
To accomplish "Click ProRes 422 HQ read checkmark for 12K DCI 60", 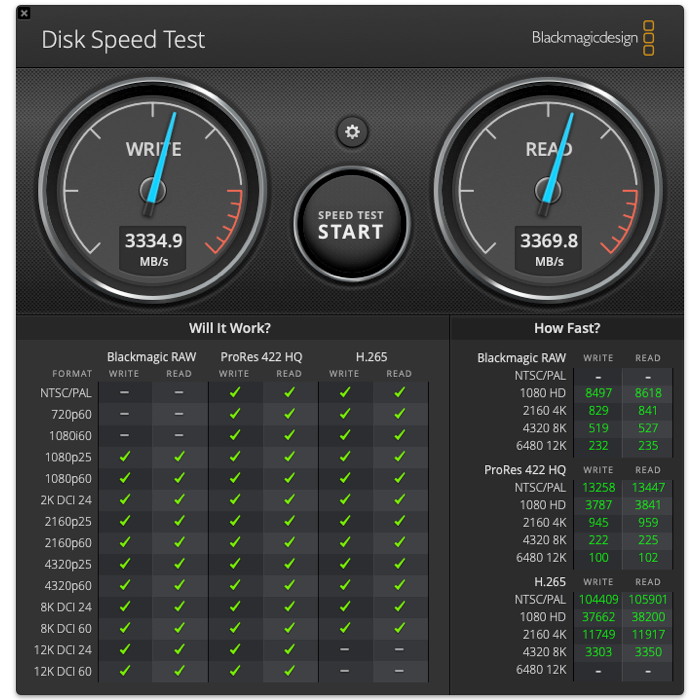I will pyautogui.click(x=289, y=670).
